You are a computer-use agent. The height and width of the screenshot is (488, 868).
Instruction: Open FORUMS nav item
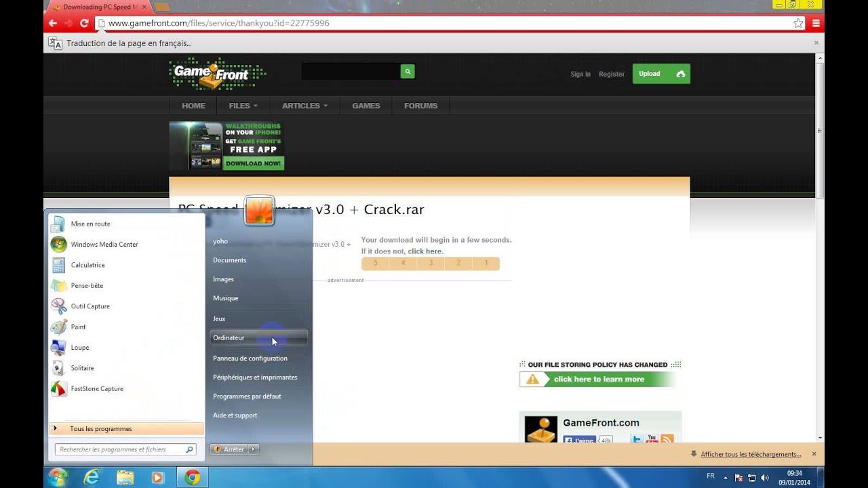tap(421, 106)
